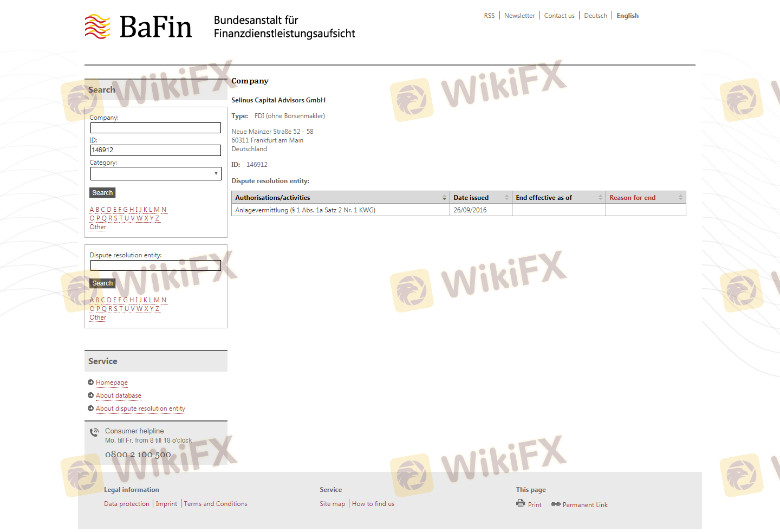This screenshot has width=780, height=532.
Task: Sort by End effective as of
Action: coord(600,198)
